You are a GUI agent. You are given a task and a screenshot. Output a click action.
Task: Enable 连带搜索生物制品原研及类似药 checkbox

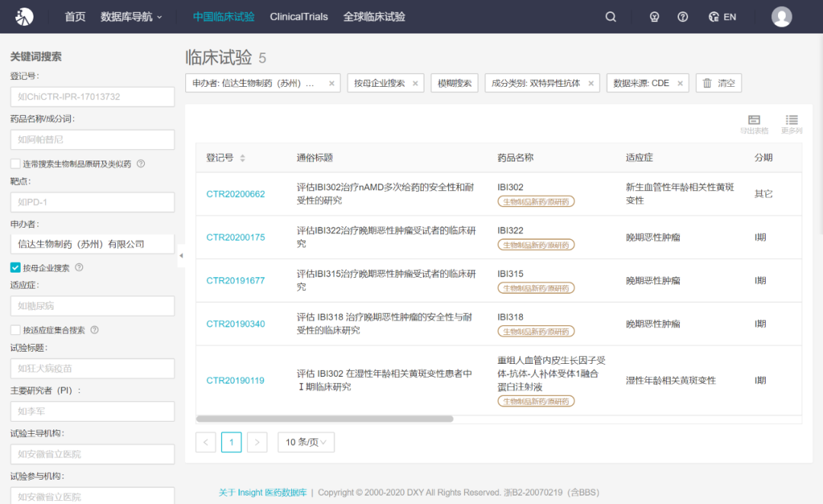[x=15, y=164]
